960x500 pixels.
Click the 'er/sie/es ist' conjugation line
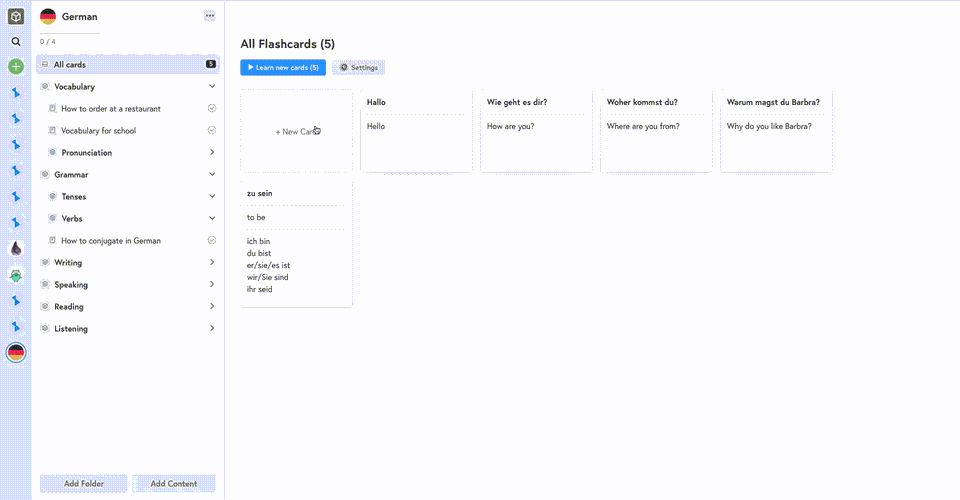[268, 265]
